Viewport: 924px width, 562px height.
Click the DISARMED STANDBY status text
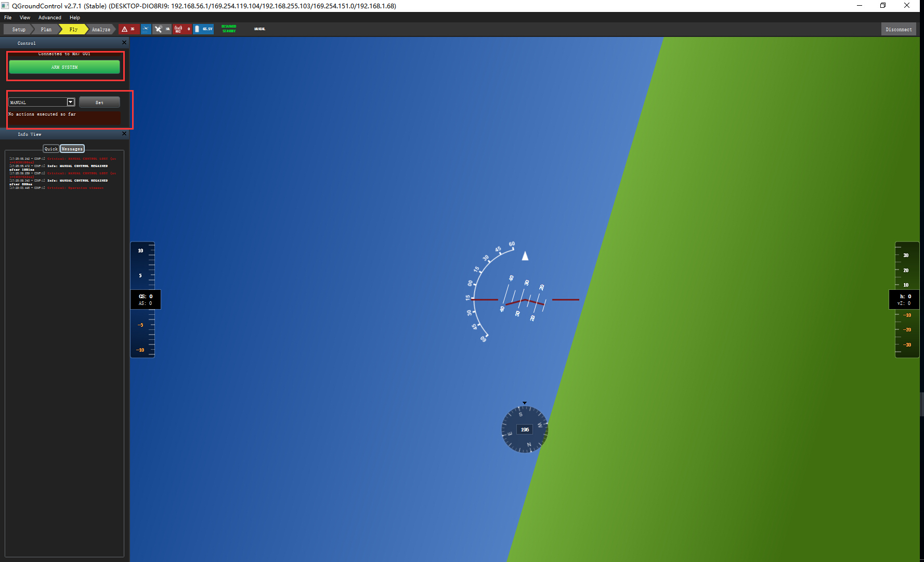click(x=229, y=29)
